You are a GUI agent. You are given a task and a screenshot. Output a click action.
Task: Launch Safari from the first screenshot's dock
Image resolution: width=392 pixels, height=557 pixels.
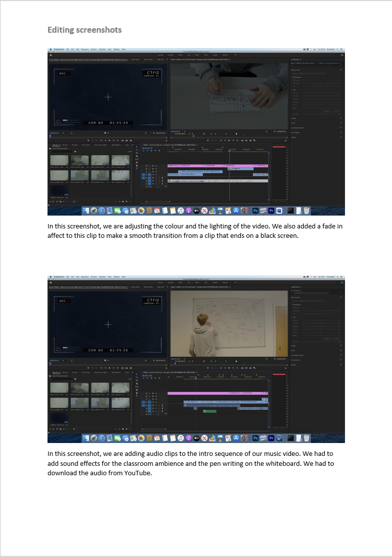(101, 211)
